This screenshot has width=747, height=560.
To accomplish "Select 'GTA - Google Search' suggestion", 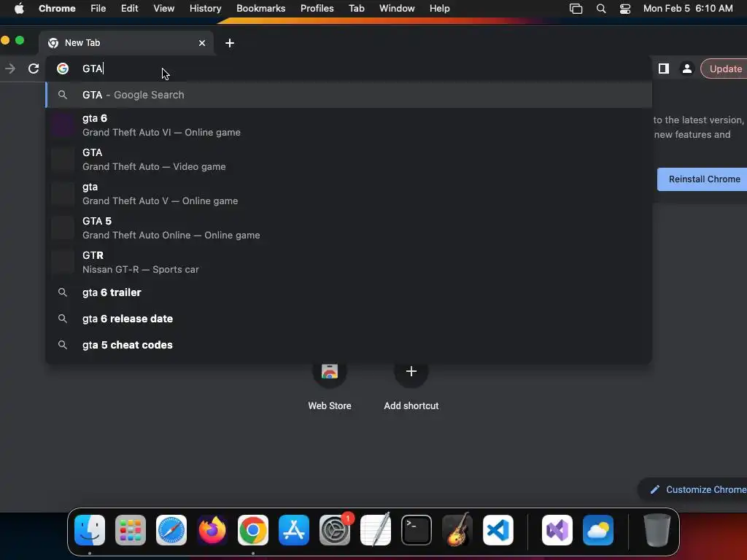I will coord(349,95).
